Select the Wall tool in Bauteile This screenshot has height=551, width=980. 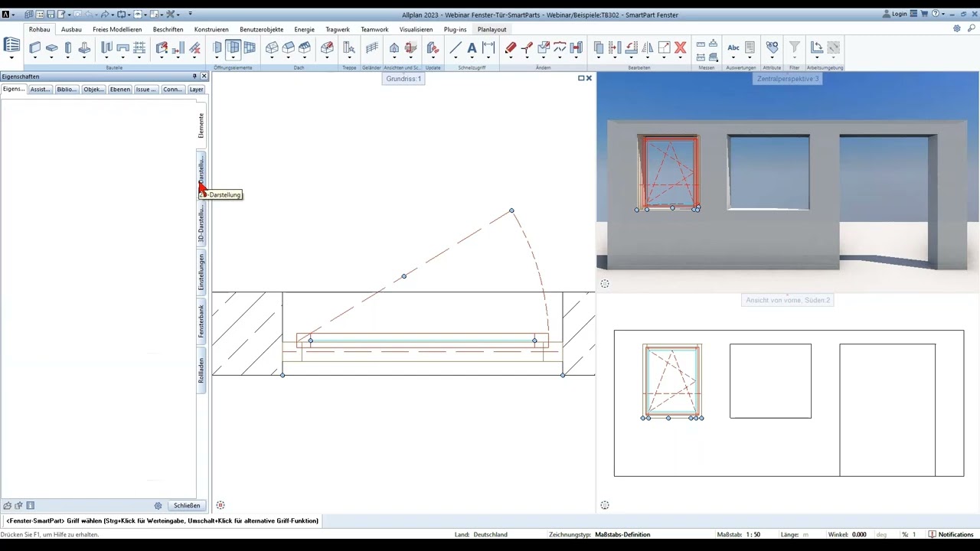[35, 47]
